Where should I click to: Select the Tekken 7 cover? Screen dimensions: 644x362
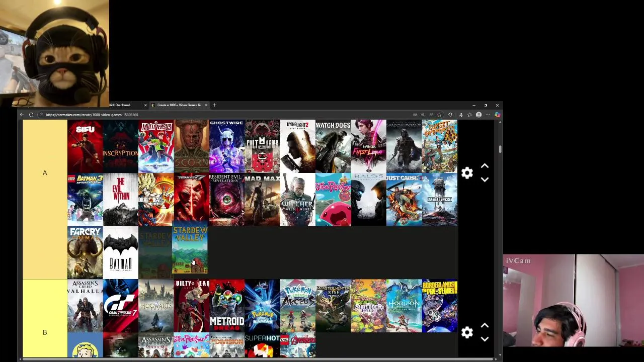click(x=191, y=200)
